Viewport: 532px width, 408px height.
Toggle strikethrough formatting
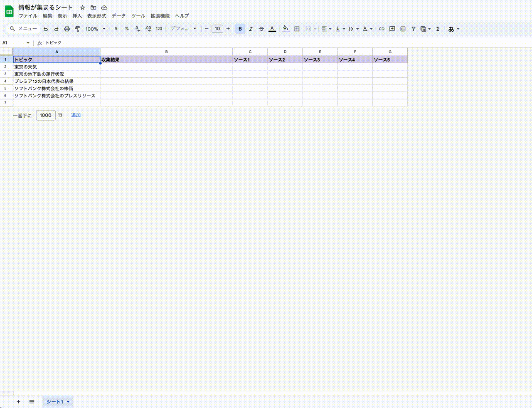pyautogui.click(x=261, y=29)
